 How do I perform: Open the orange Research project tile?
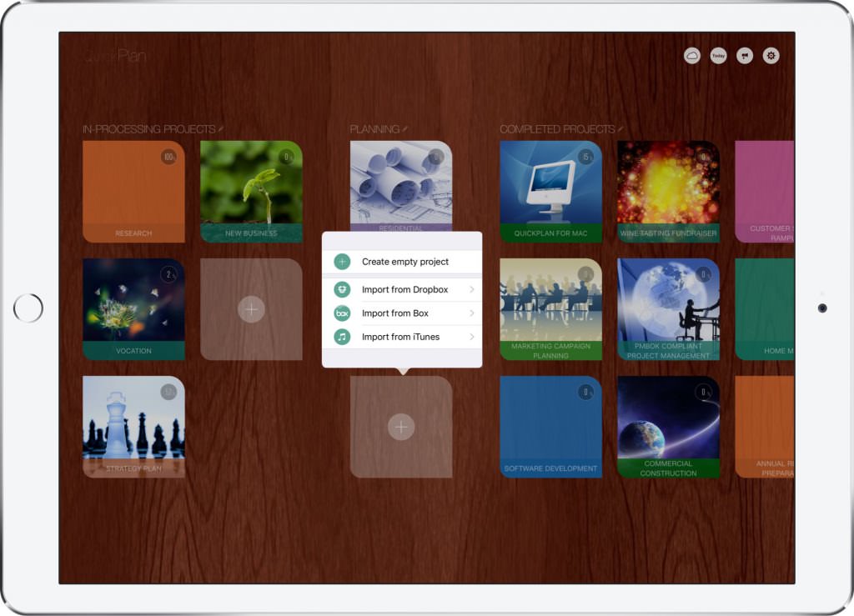[133, 191]
